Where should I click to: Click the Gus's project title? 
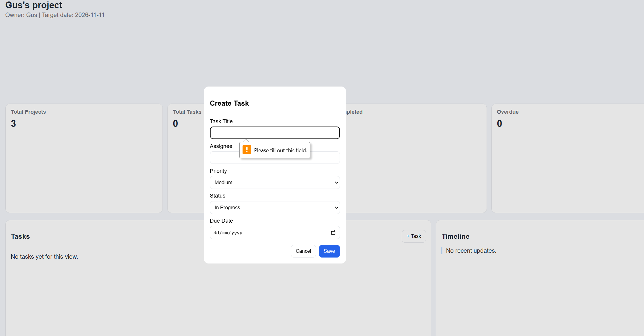(x=34, y=5)
